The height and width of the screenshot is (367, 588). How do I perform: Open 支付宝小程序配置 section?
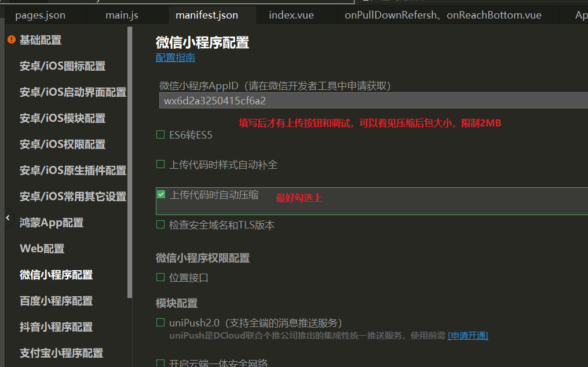(x=61, y=353)
